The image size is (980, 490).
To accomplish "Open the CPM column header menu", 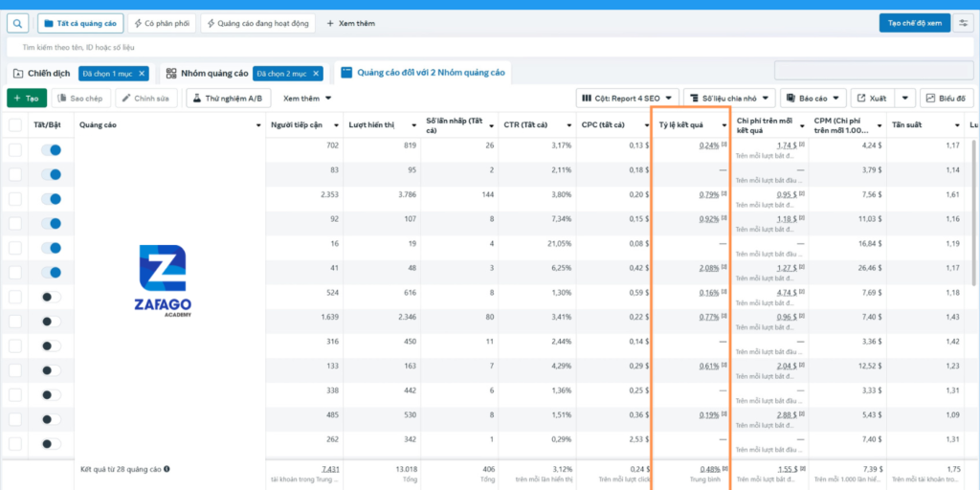I will pos(879,125).
